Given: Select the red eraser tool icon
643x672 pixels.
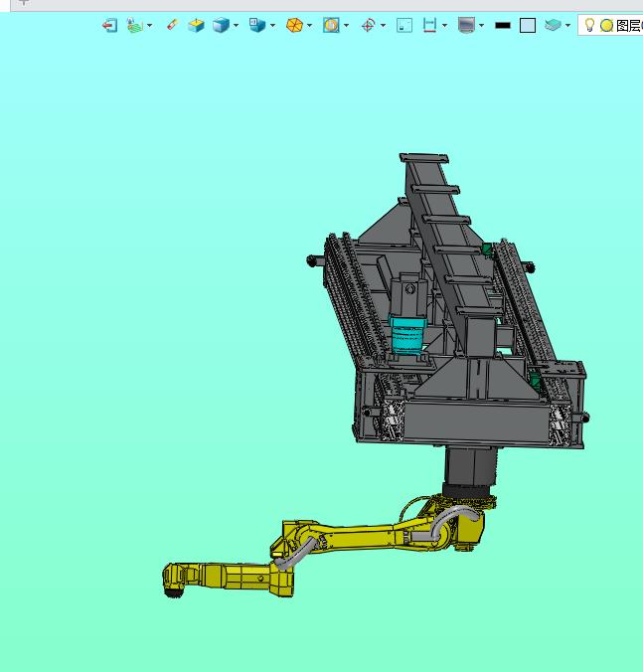Looking at the screenshot, I should 172,25.
